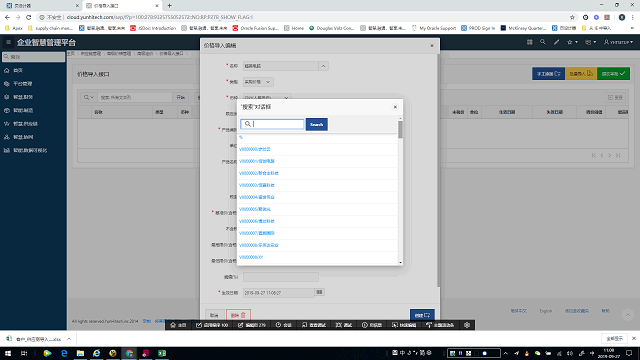Close the 价格导入编辑 dialog with X
Viewport: 640px width, 360px height.
tap(432, 45)
